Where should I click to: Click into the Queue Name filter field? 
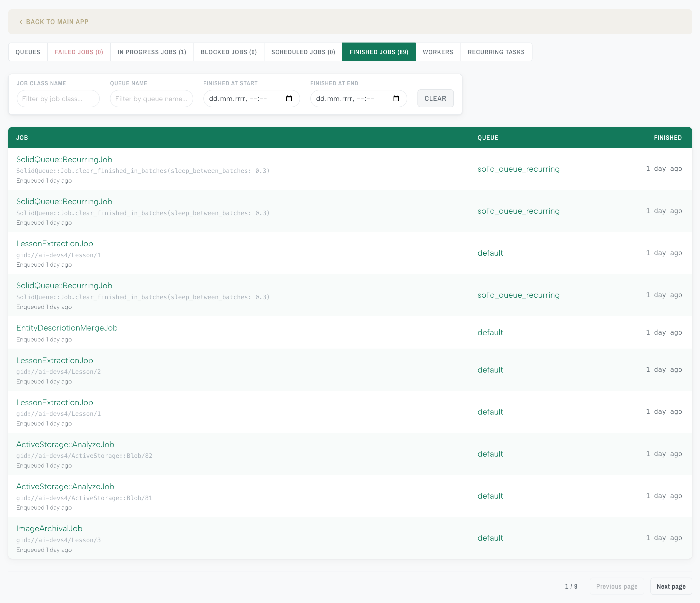[x=151, y=99]
